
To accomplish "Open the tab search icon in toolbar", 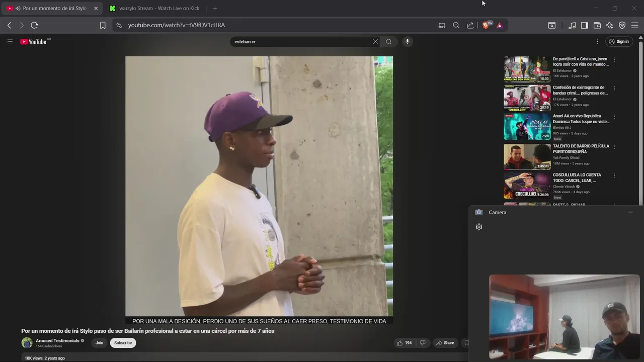I will [552, 25].
